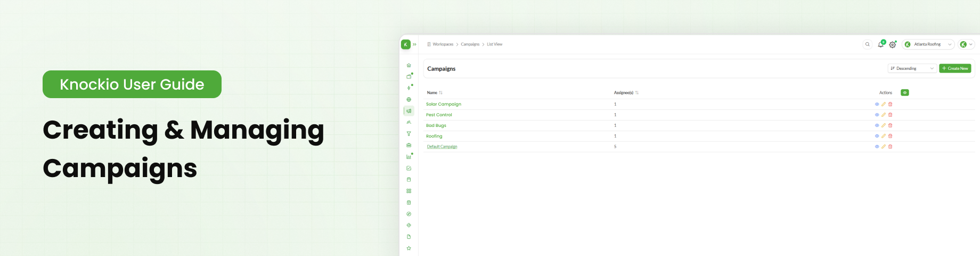980x256 pixels.
Task: Toggle green eye column visibility button
Action: (x=904, y=93)
